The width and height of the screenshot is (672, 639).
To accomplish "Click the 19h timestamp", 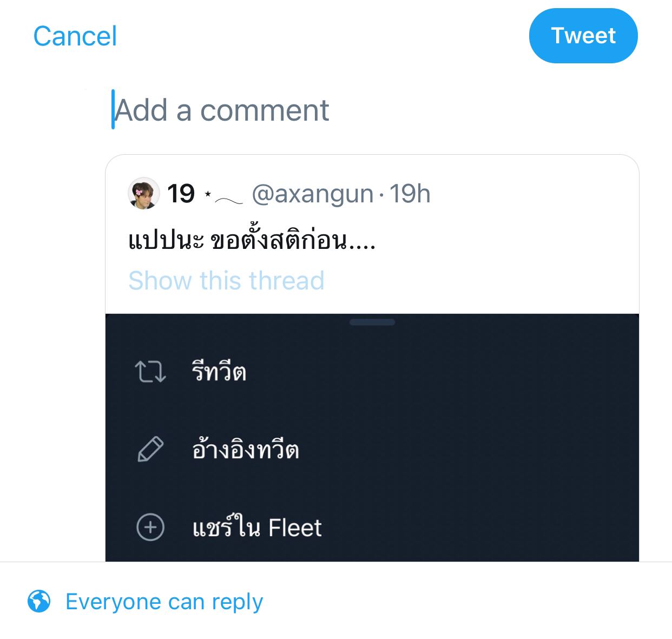I will [410, 194].
